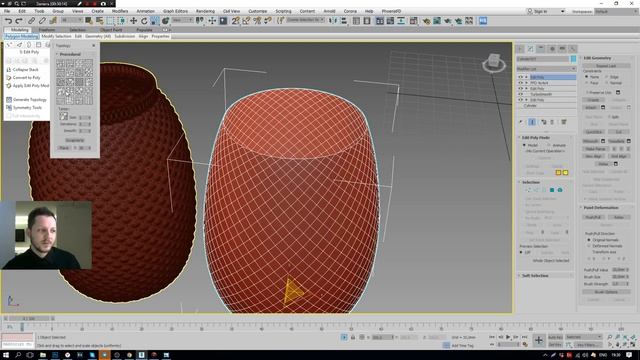This screenshot has width=640, height=360.
Task: Open the Hierarchy command panel tab
Action: 541,49
